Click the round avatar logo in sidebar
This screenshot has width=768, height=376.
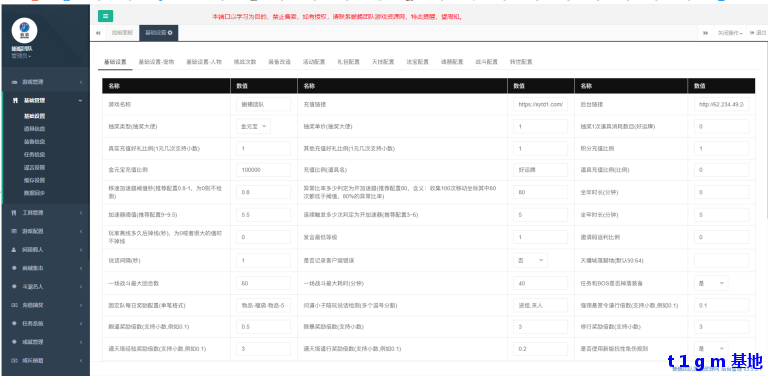tap(24, 30)
